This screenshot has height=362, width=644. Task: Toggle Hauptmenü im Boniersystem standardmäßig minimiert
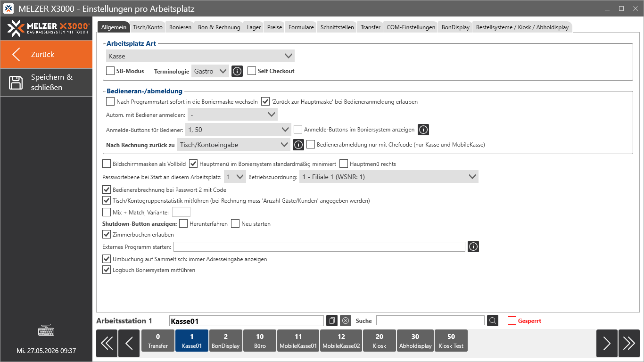click(193, 164)
